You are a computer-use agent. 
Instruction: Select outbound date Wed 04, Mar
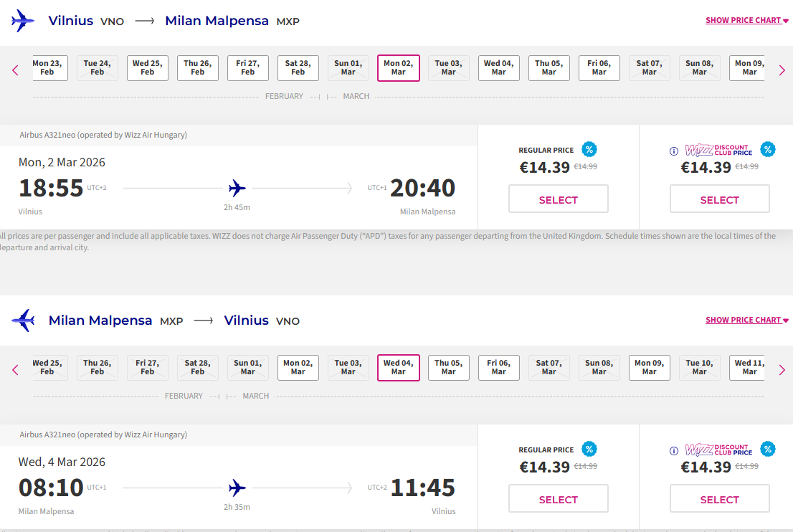pyautogui.click(x=499, y=68)
